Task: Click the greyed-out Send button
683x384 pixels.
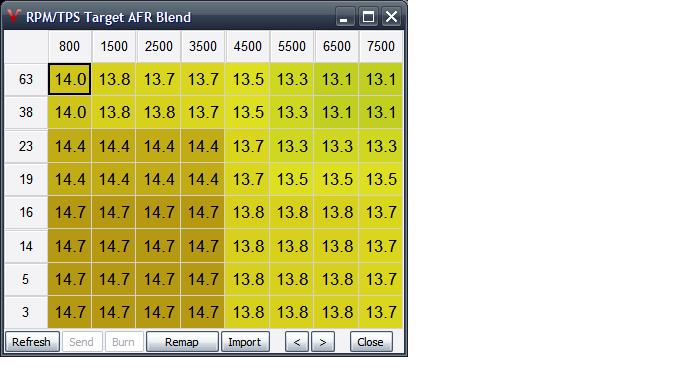Action: tap(82, 342)
